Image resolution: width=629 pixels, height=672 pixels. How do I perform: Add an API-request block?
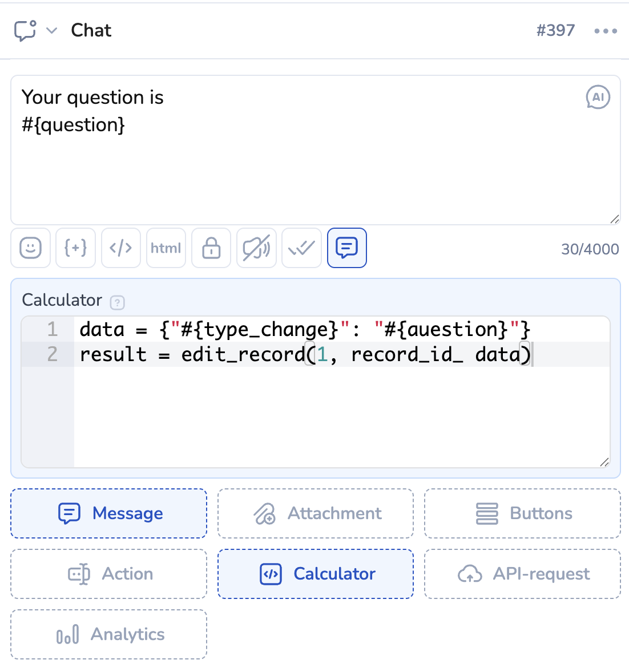click(522, 574)
